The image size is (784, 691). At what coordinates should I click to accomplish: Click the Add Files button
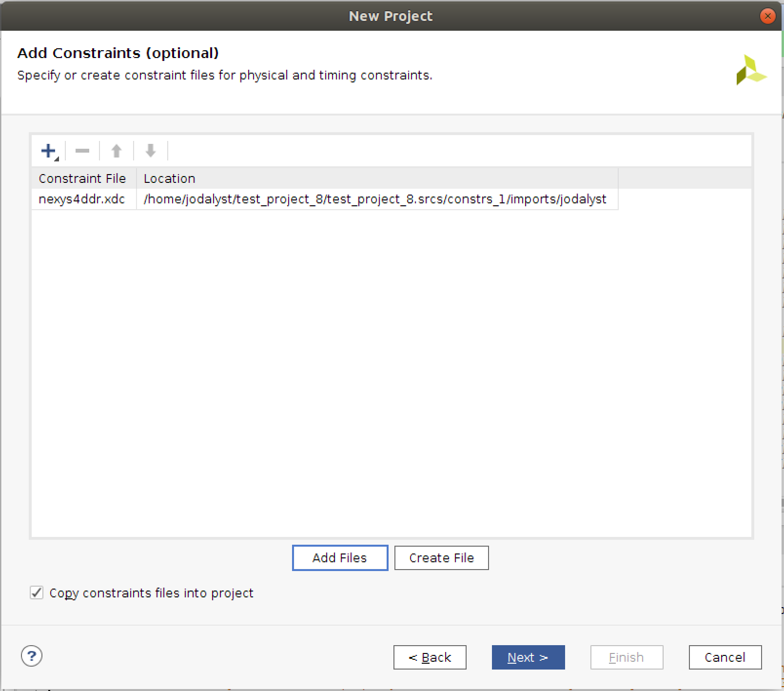pyautogui.click(x=340, y=558)
